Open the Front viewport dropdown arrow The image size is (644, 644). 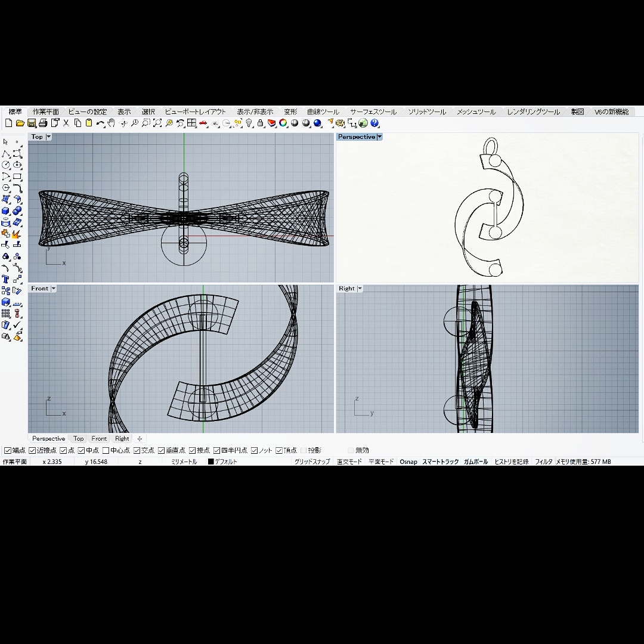[x=54, y=289]
